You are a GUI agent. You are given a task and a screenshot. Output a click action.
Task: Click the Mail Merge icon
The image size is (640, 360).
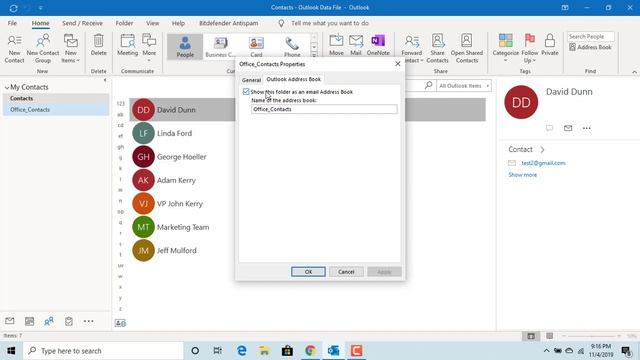click(356, 45)
